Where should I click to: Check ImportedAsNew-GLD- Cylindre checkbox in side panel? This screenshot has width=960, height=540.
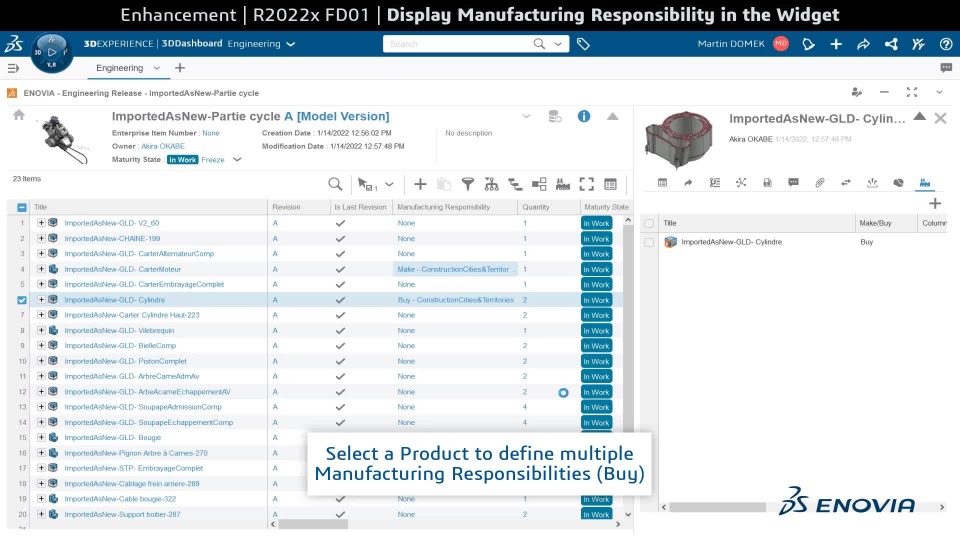[x=649, y=242]
